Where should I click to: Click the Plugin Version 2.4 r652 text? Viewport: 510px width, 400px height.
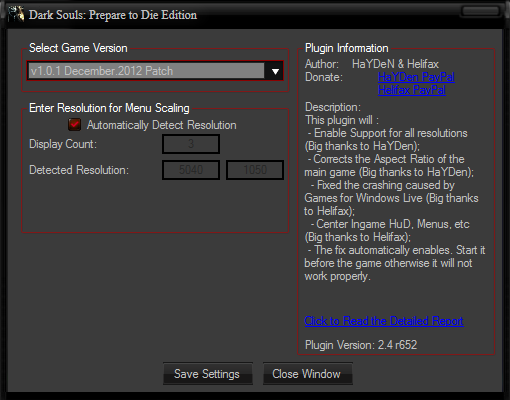(361, 345)
